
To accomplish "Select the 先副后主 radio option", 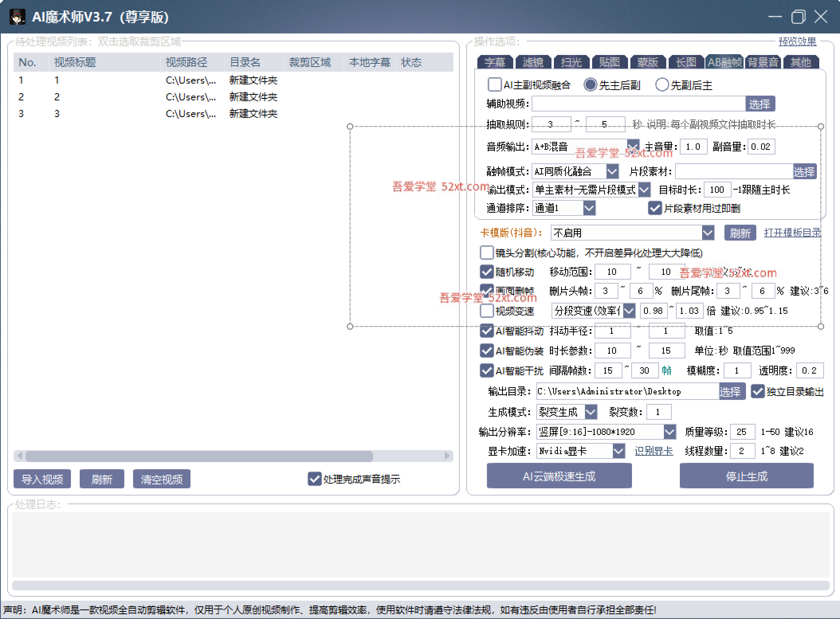I will (x=661, y=84).
